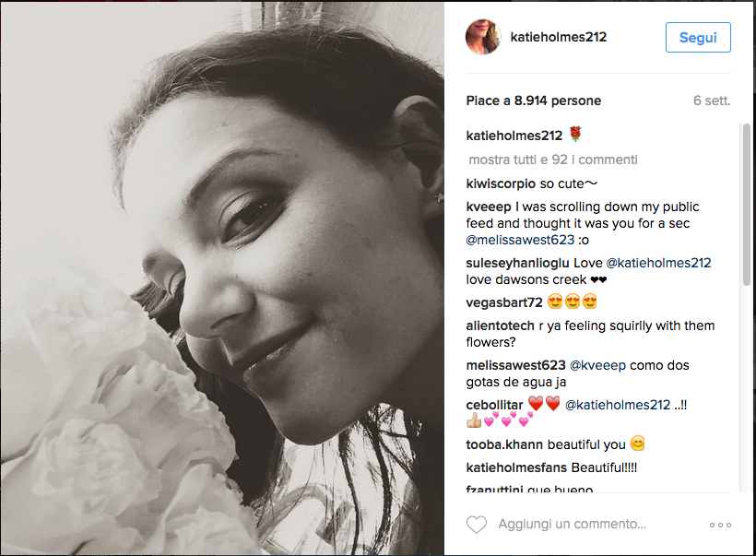View the Piace a 8.914 persone likes

[533, 101]
